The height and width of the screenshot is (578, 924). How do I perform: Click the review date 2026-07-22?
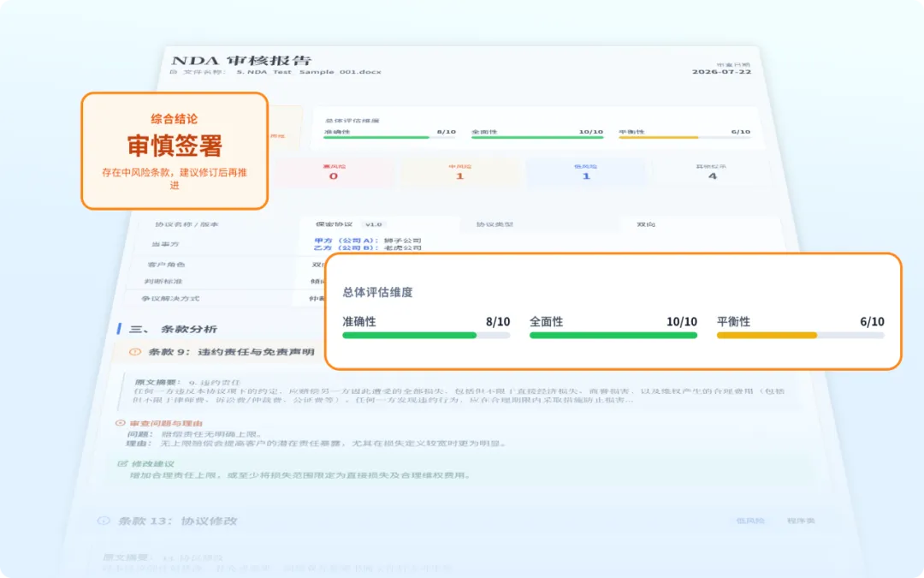click(721, 71)
